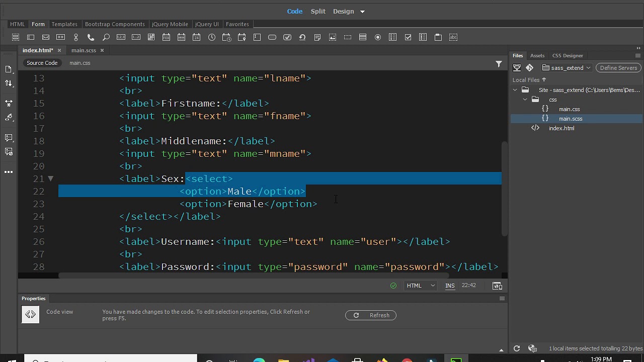Insert a plain Button icon

[x=272, y=37]
